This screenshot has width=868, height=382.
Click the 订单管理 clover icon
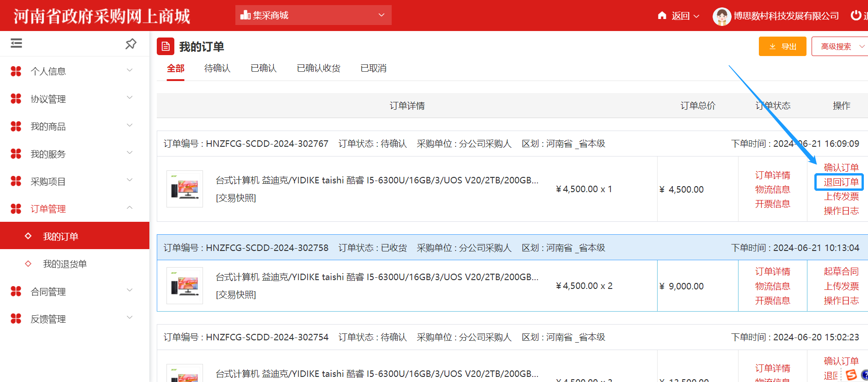point(16,209)
